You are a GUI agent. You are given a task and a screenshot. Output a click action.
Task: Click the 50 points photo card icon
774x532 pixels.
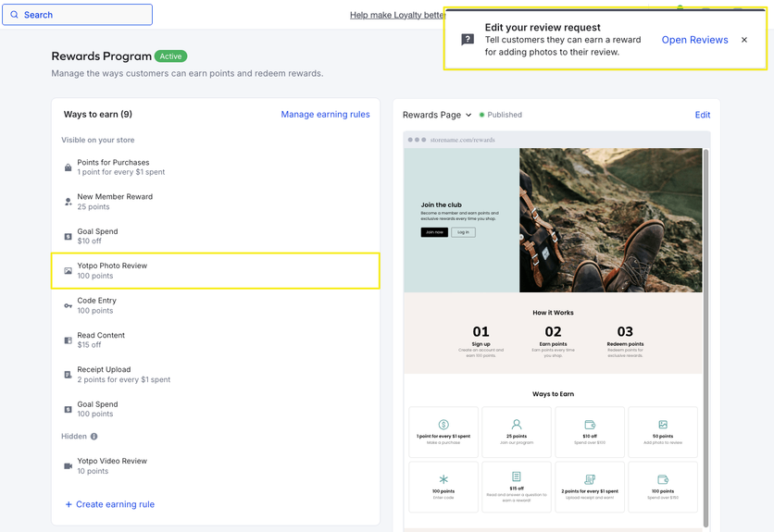point(663,425)
